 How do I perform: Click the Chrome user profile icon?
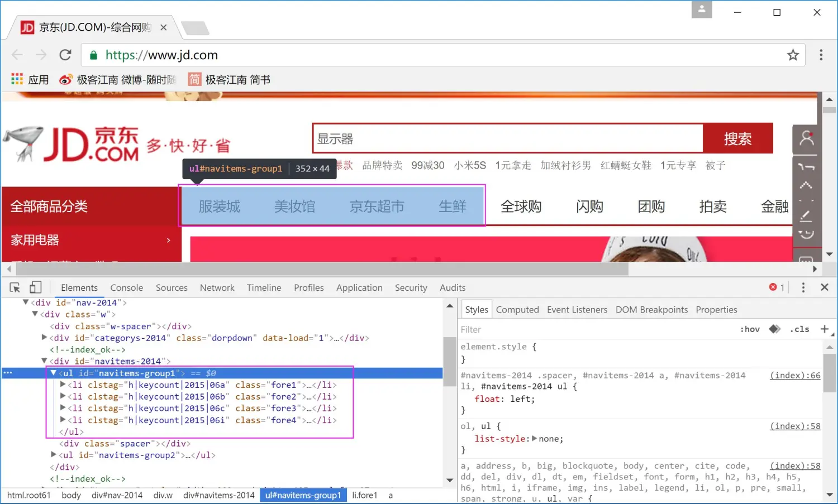702,10
